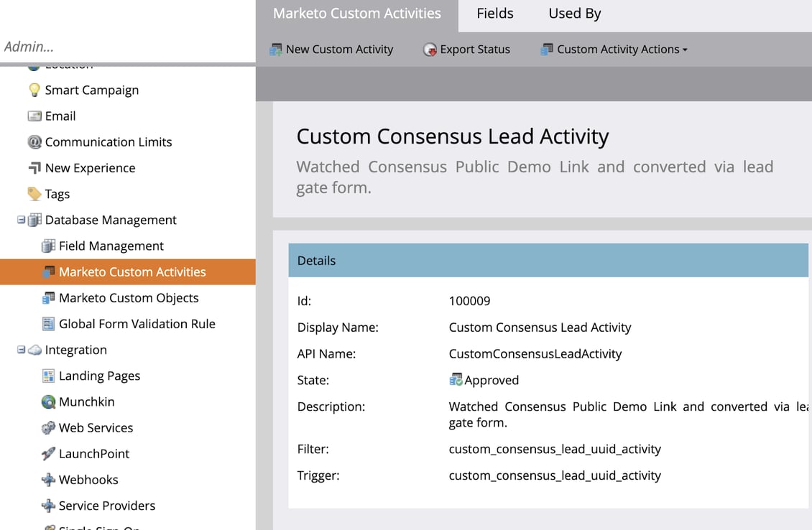Click the Webhooks icon
This screenshot has height=530, width=812.
tap(47, 480)
